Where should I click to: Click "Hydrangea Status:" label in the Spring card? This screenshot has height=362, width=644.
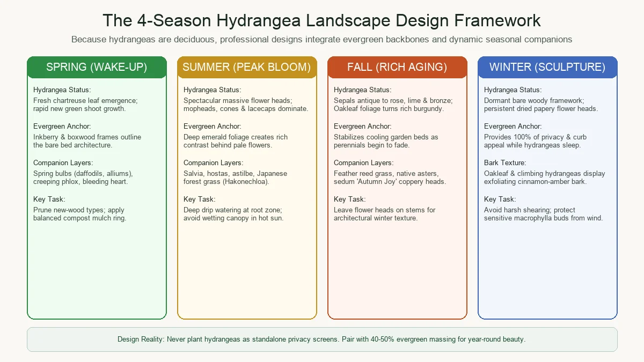[62, 90]
